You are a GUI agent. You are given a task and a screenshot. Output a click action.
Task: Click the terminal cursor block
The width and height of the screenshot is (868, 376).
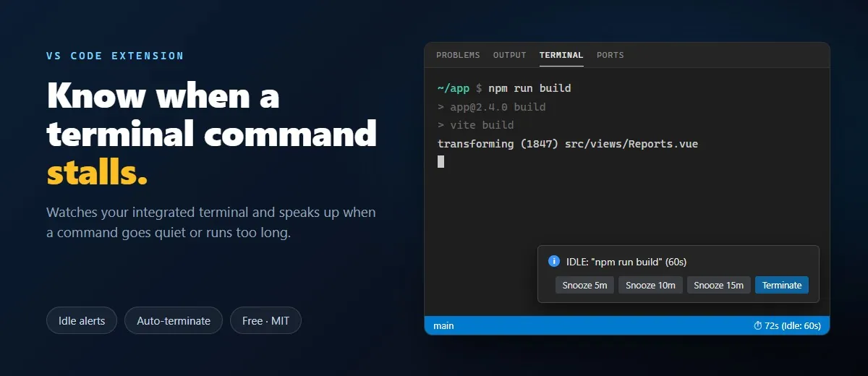[x=441, y=162]
